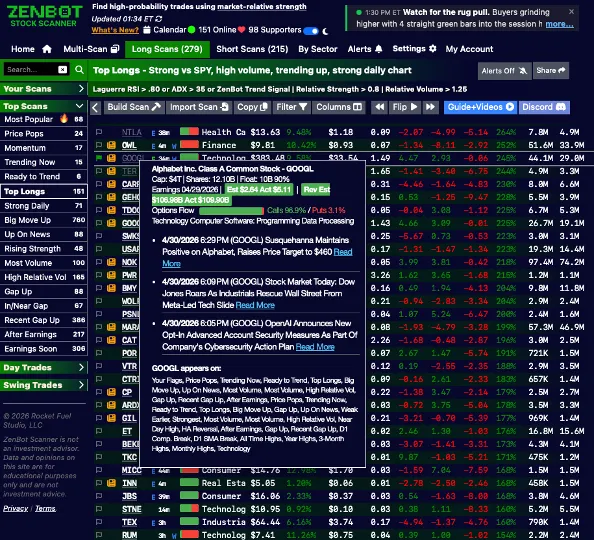Open the By Sector tab

(317, 49)
